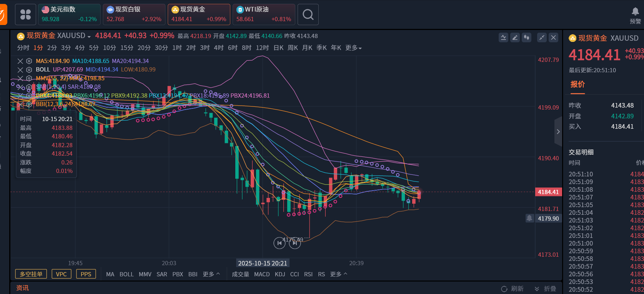Step chart back with previous-bar control
Screen dimensions: 644x294
pyautogui.click(x=279, y=243)
